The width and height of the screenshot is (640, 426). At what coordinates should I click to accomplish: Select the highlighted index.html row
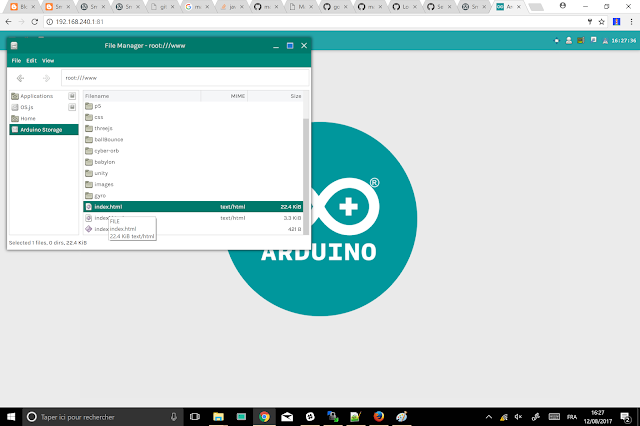pyautogui.click(x=193, y=206)
